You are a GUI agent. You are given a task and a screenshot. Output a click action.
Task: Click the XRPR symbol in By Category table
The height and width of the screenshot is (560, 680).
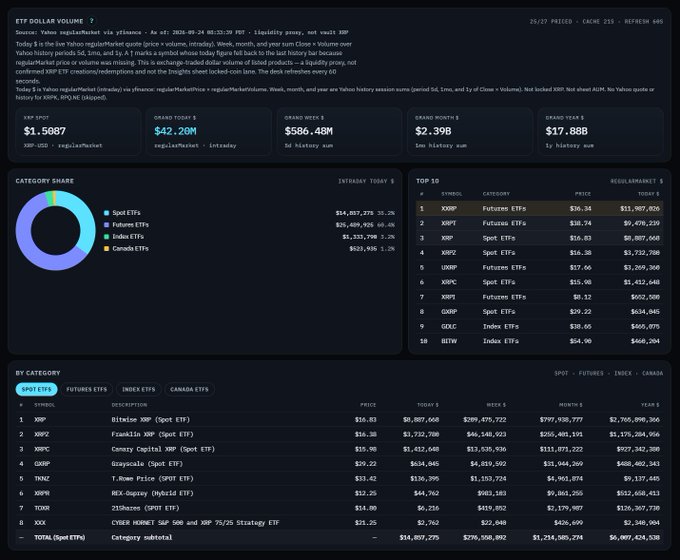click(42, 493)
